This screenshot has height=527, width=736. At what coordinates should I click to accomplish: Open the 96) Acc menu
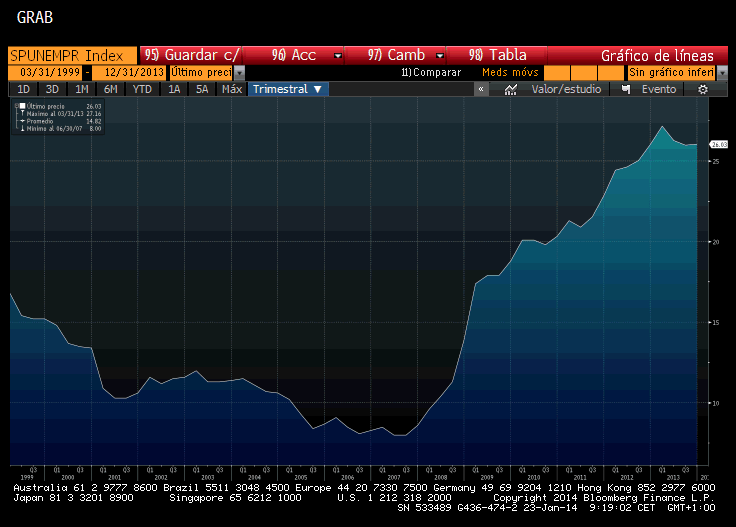coord(293,55)
